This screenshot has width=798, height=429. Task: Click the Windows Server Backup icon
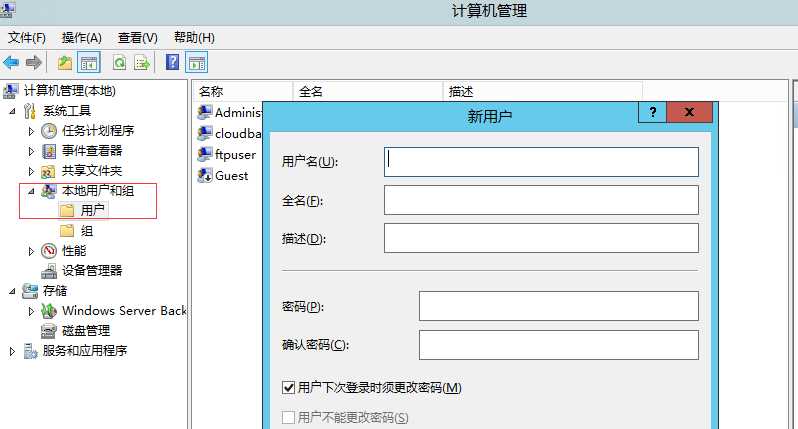49,310
